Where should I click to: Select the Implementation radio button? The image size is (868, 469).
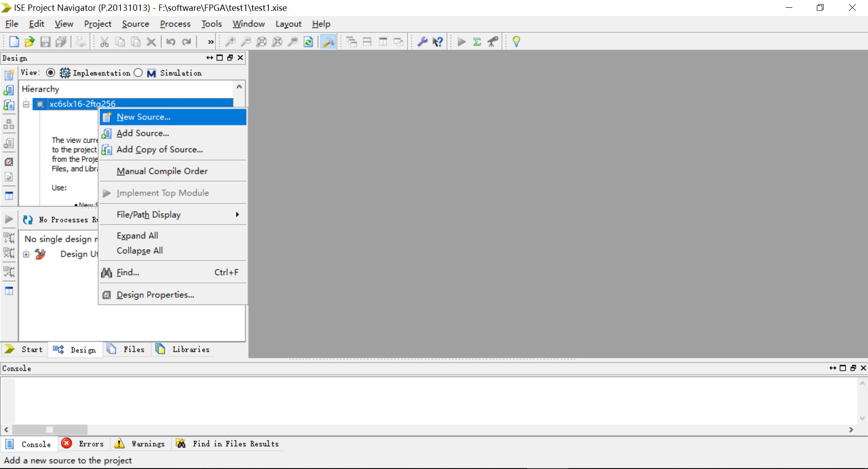coord(51,72)
